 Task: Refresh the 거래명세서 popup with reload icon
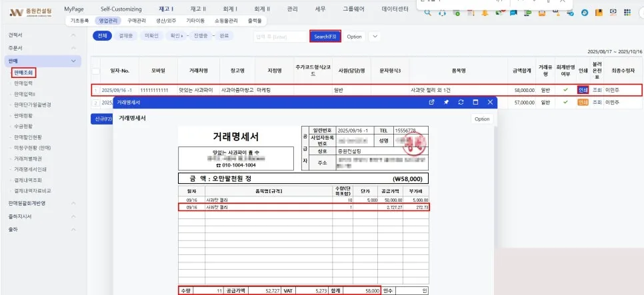coord(461,102)
